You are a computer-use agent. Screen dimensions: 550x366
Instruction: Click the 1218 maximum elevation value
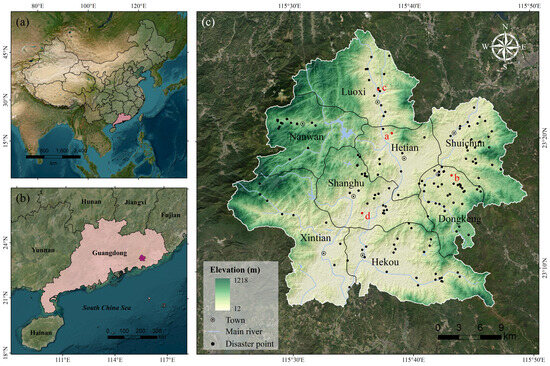(241, 280)
